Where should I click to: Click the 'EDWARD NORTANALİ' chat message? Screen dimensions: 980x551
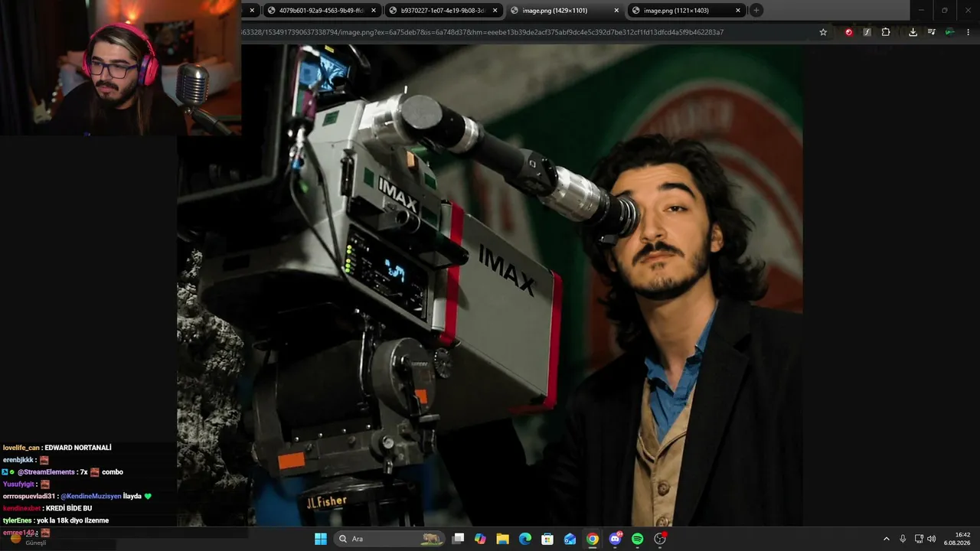78,448
